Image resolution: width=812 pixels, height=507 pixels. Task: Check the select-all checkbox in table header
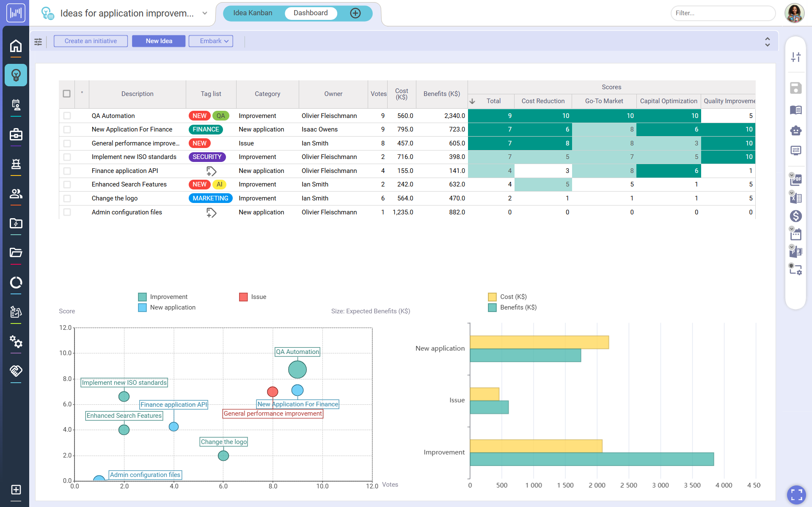pos(66,93)
